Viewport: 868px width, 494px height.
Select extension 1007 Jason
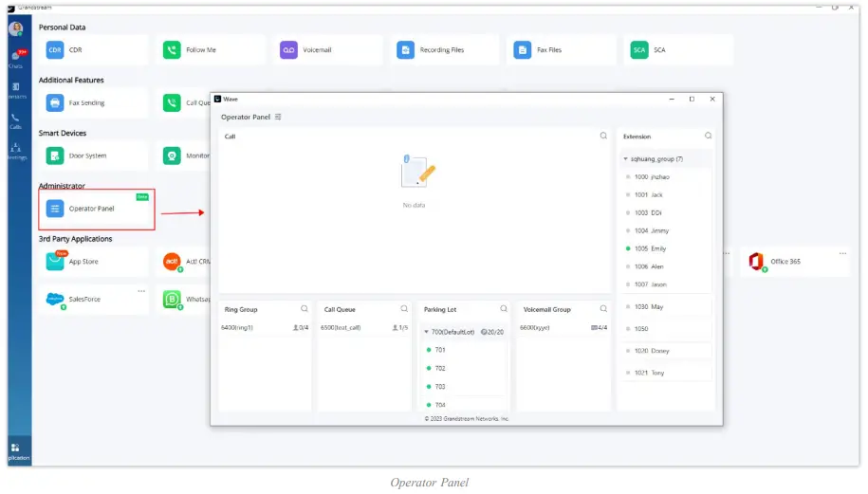point(666,284)
